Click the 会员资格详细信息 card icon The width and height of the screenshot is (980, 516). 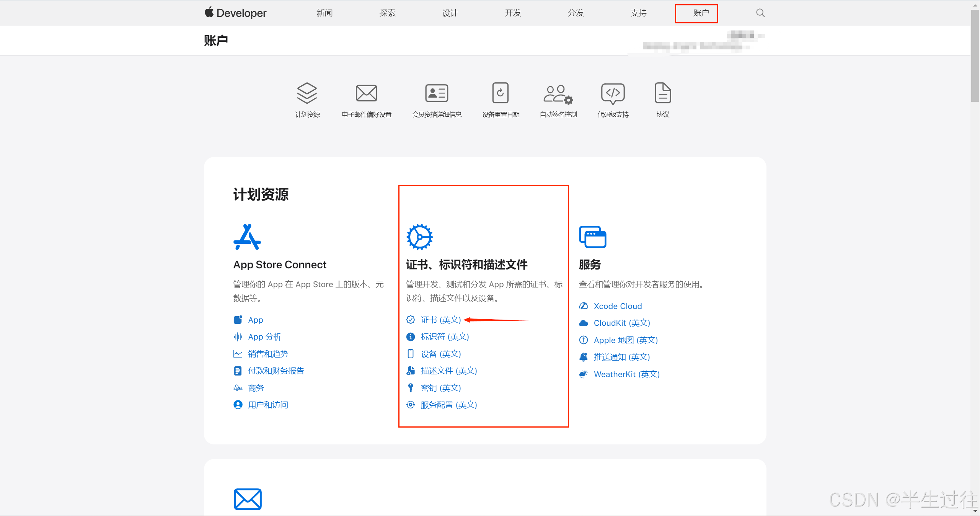point(437,93)
